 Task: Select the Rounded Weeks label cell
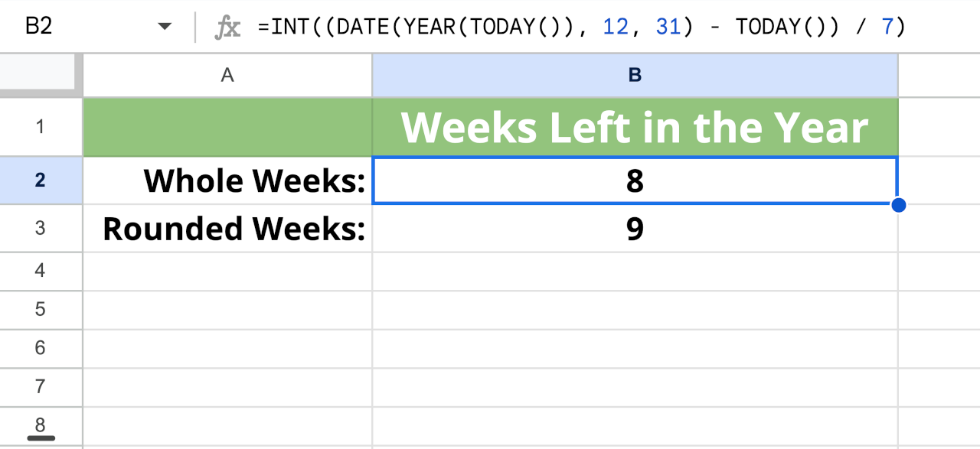tap(226, 228)
